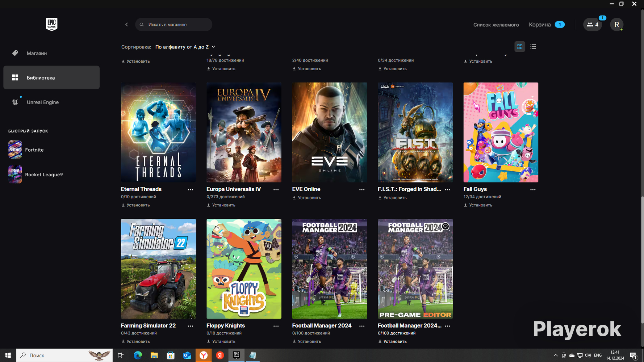Image resolution: width=644 pixels, height=362 pixels.
Task: Launch Microsoft Edge from taskbar
Action: 138,355
